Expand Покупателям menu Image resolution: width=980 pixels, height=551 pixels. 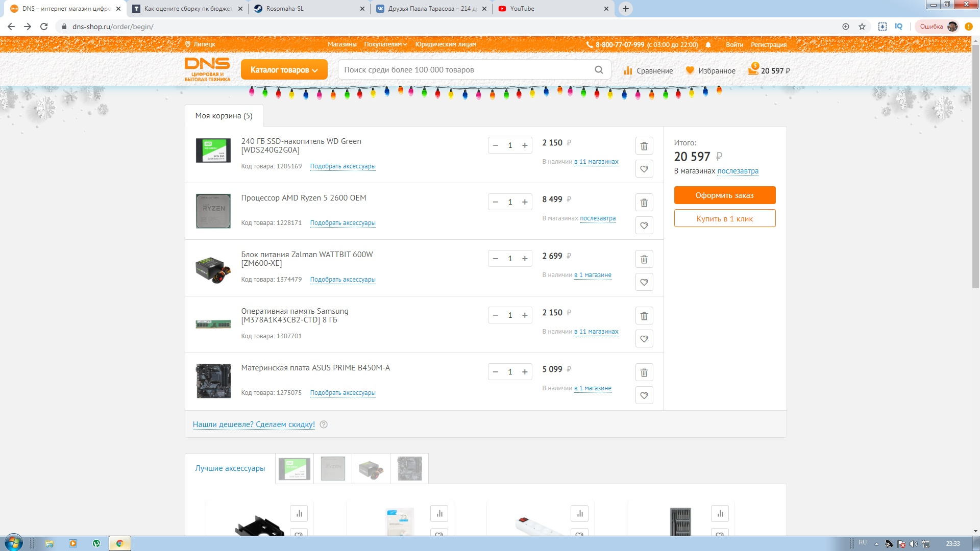(385, 44)
